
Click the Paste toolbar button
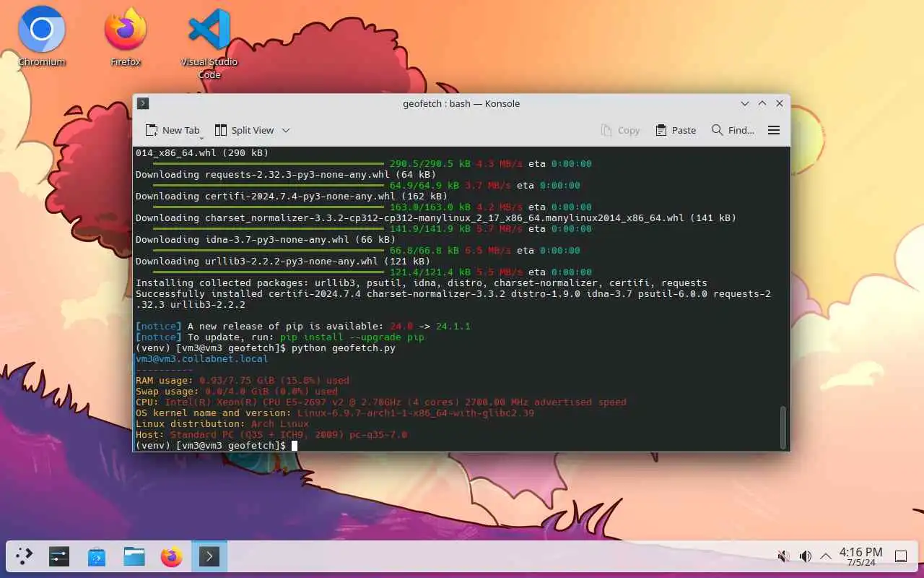[x=676, y=130]
